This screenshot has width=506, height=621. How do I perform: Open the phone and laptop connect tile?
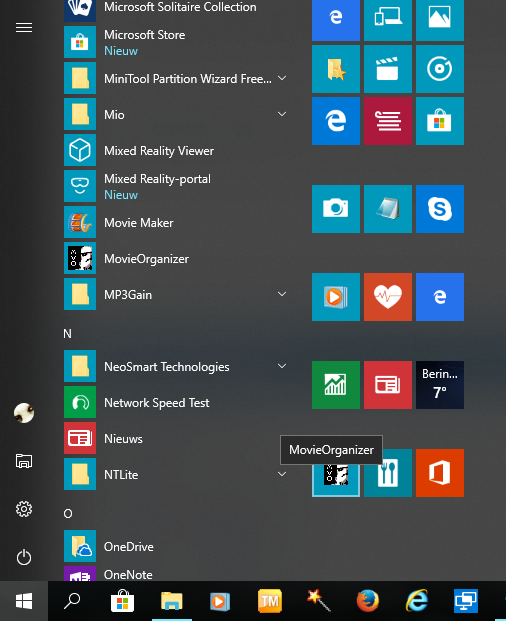388,18
